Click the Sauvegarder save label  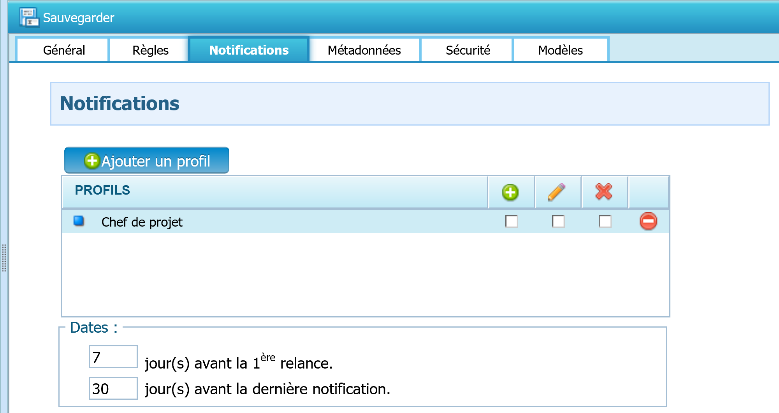[79, 18]
